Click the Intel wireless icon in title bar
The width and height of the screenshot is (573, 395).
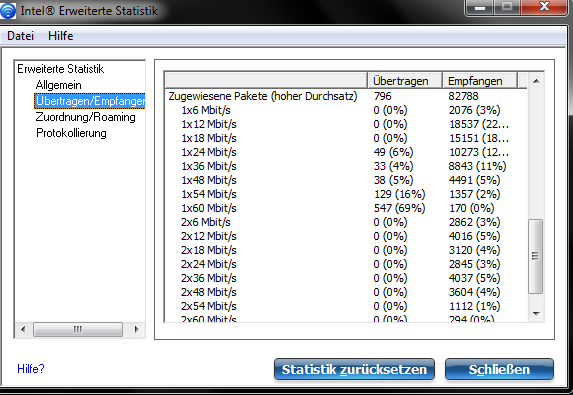(x=8, y=10)
